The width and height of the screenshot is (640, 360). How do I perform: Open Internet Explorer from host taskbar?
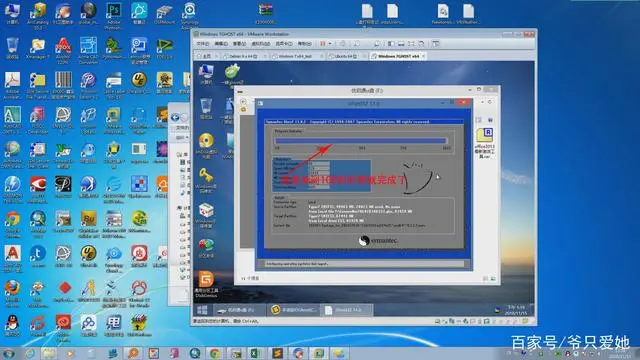click(30, 353)
